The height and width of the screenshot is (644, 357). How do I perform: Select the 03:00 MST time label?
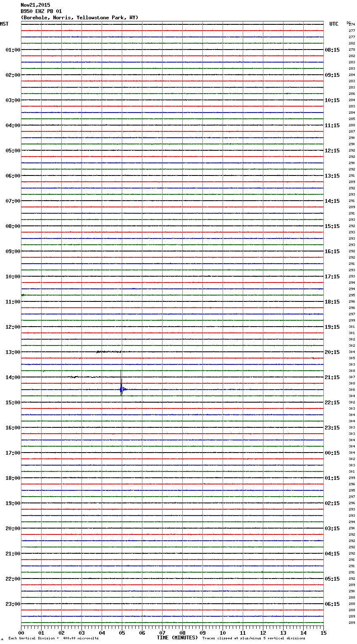point(13,100)
